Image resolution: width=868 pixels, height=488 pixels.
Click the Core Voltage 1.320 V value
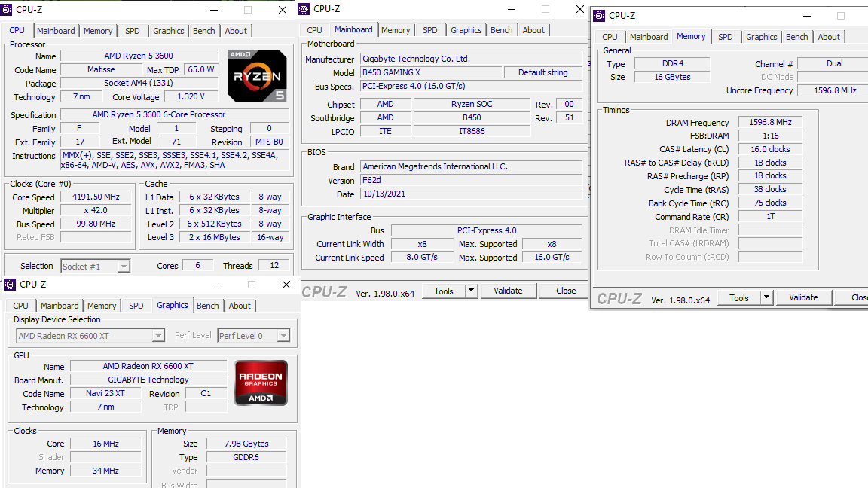(191, 97)
